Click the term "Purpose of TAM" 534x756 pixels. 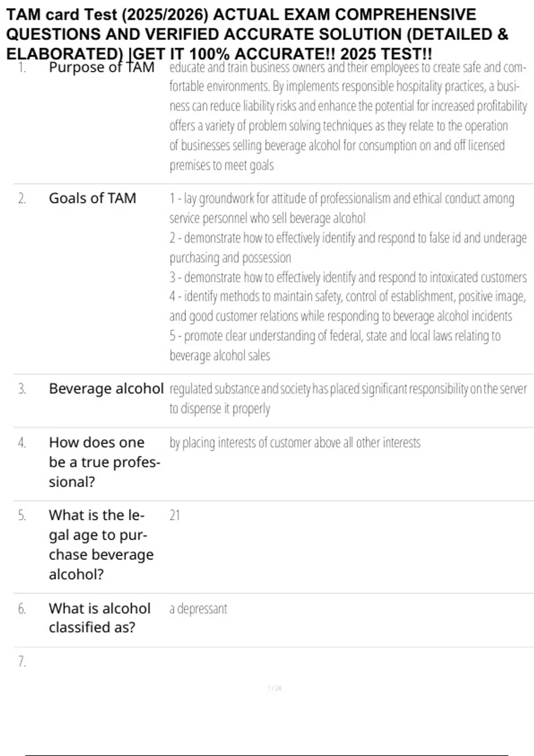[101, 68]
